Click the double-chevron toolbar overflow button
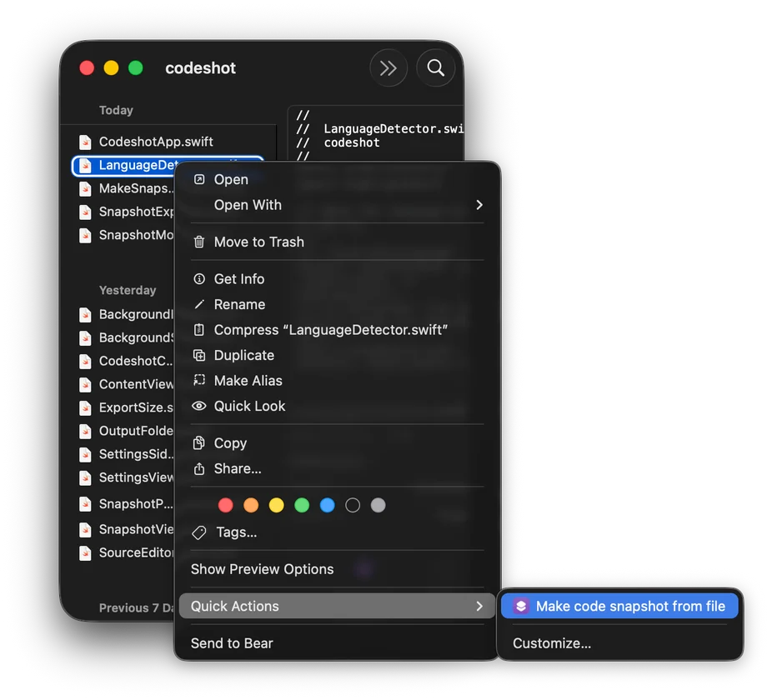 (389, 68)
